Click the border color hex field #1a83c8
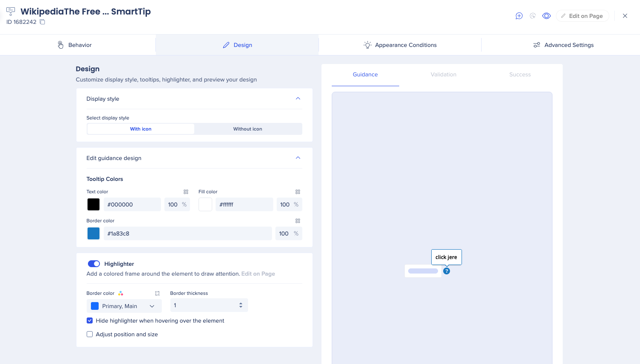The height and width of the screenshot is (364, 640). point(188,233)
